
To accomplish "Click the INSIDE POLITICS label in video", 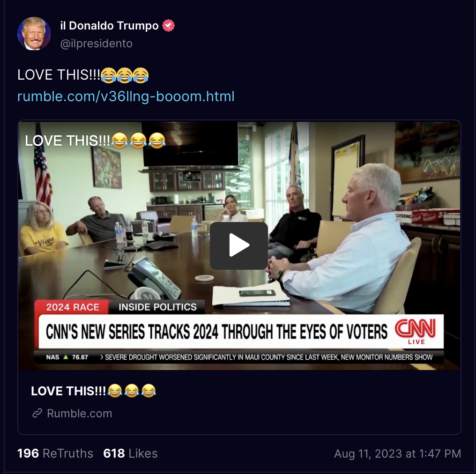I will [x=157, y=307].
